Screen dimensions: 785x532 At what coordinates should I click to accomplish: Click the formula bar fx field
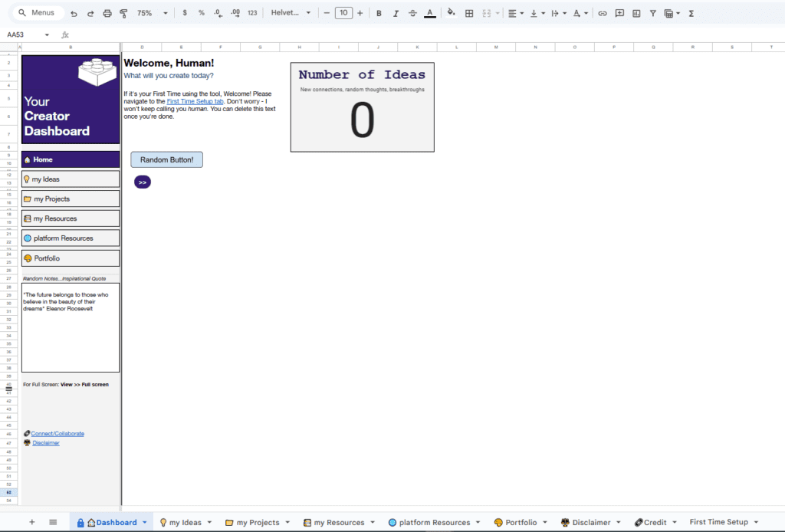pyautogui.click(x=425, y=34)
